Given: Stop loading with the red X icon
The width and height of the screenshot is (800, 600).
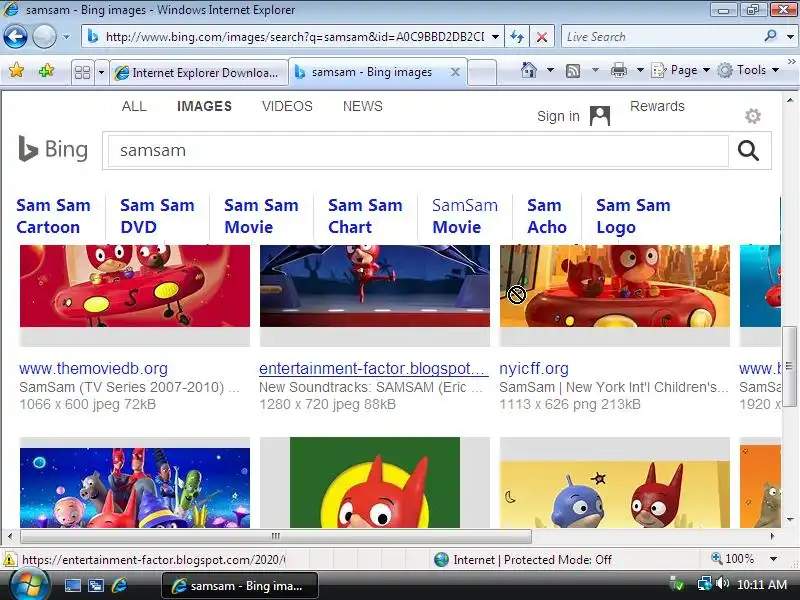Looking at the screenshot, I should 542,37.
